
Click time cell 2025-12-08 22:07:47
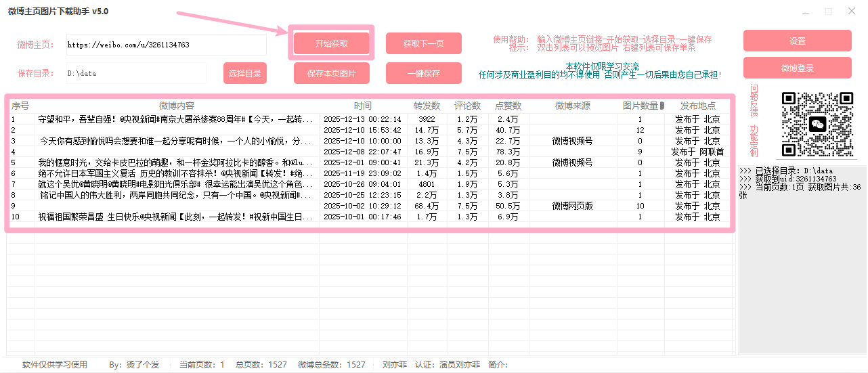click(362, 152)
